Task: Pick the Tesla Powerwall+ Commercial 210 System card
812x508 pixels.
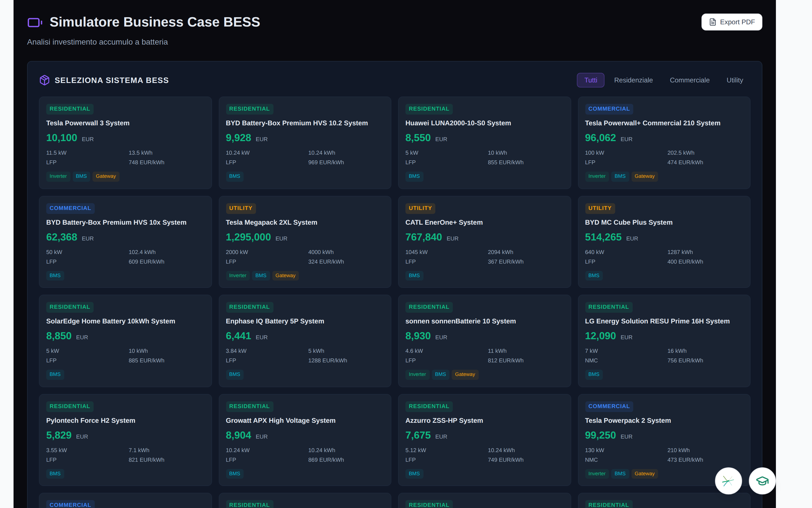Action: coord(664,143)
